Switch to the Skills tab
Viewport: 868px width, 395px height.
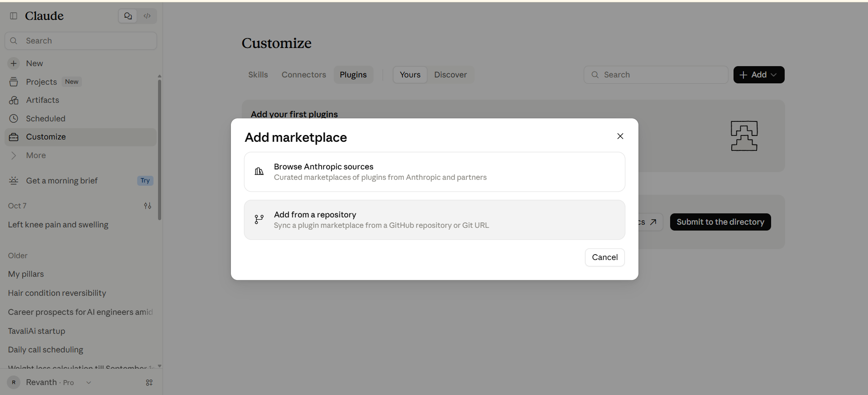pyautogui.click(x=258, y=75)
